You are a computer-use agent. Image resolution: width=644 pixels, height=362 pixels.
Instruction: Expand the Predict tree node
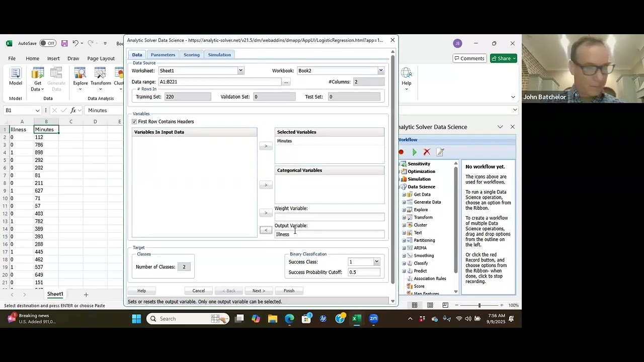[404, 271]
